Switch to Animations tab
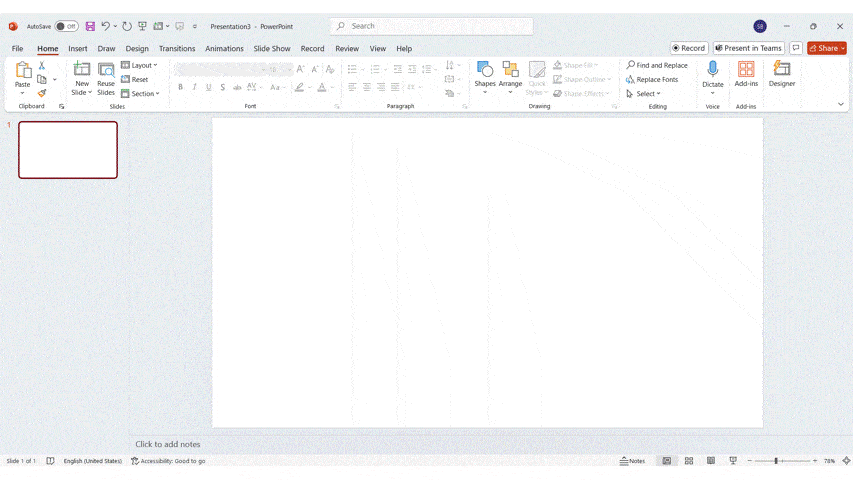This screenshot has height=480, width=853. coord(224,48)
